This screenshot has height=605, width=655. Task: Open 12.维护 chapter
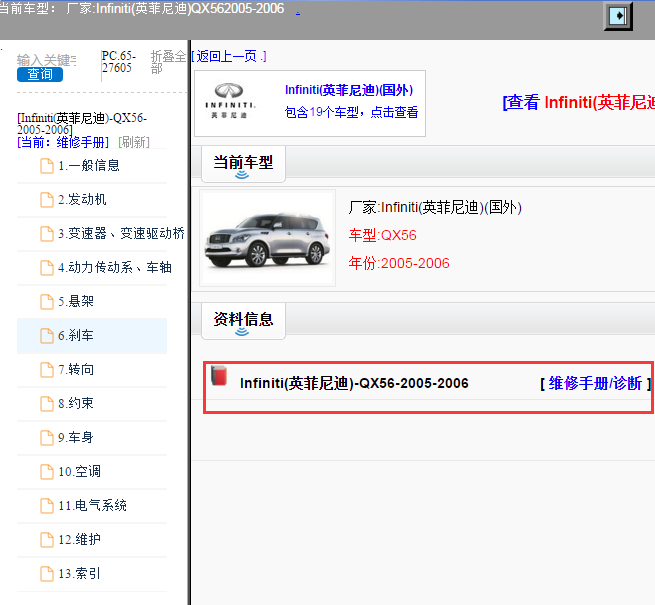(79, 540)
